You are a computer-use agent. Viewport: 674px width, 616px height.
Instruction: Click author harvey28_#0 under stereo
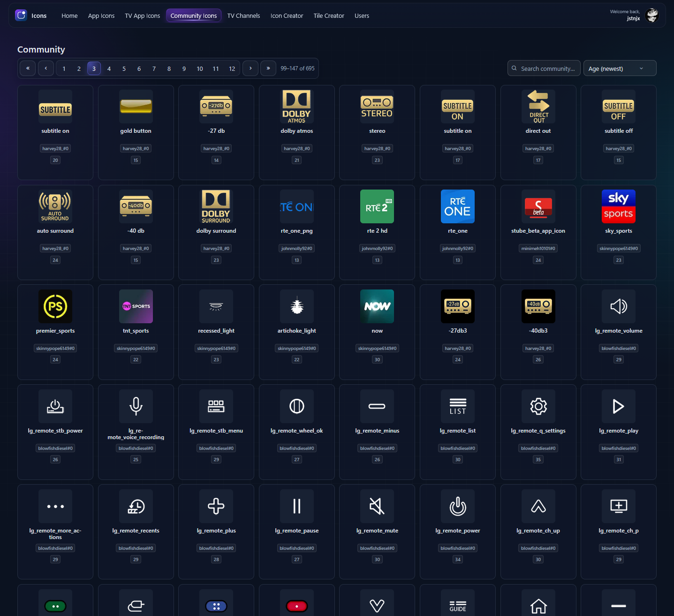point(377,148)
